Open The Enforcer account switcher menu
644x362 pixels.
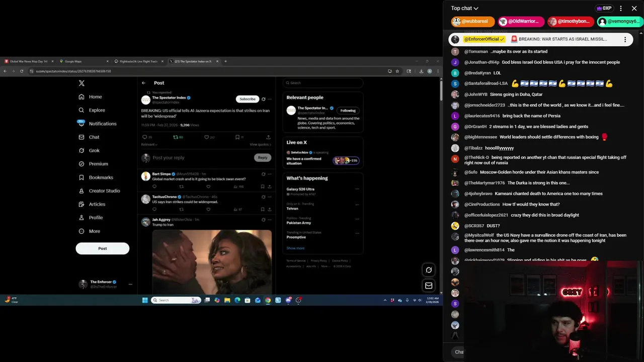click(x=106, y=284)
